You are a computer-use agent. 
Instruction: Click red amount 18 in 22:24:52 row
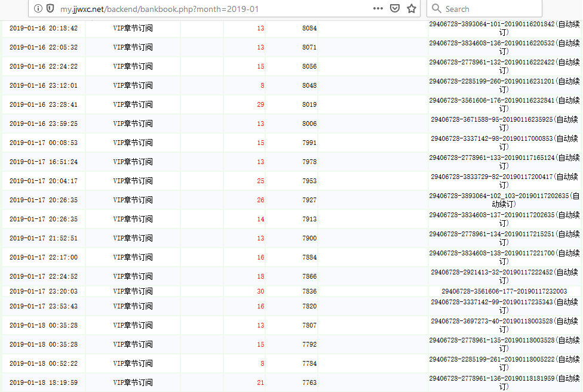(260, 277)
